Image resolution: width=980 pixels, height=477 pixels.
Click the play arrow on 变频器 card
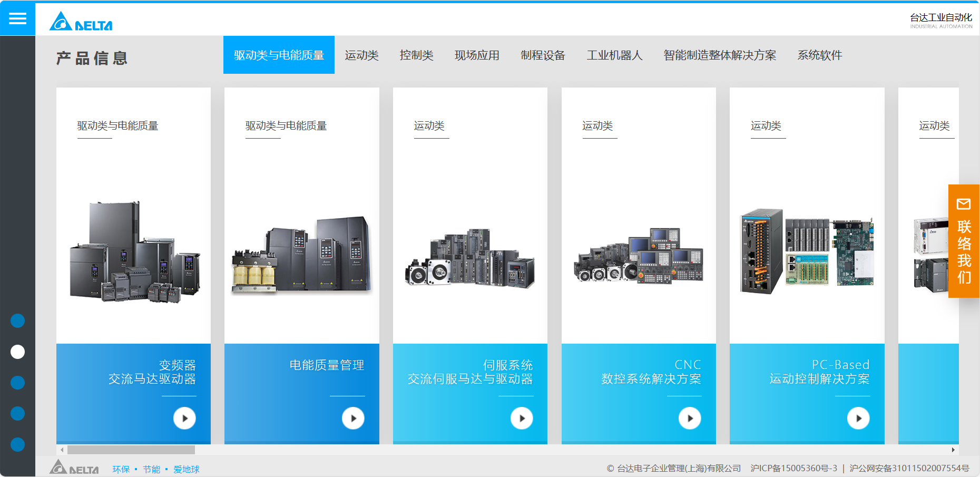point(184,418)
